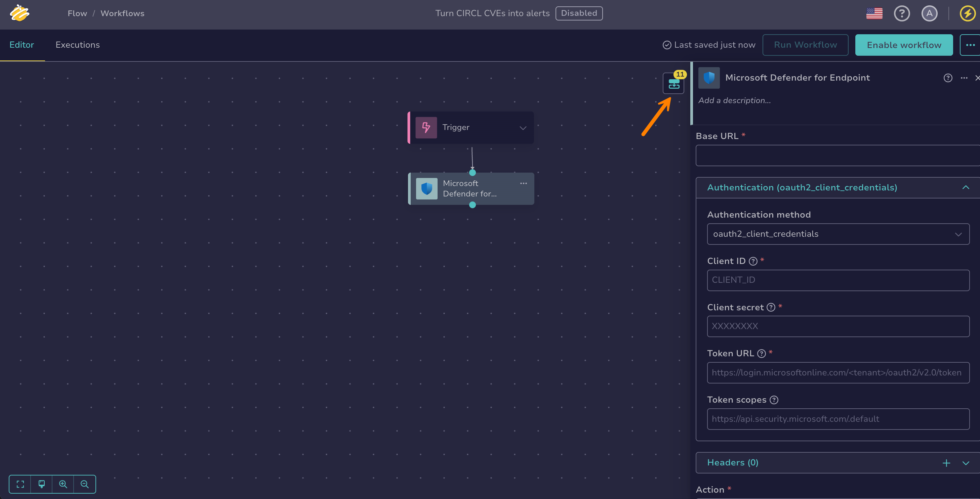Click the yellow lightning bolt icon
980x499 pixels.
tap(967, 13)
